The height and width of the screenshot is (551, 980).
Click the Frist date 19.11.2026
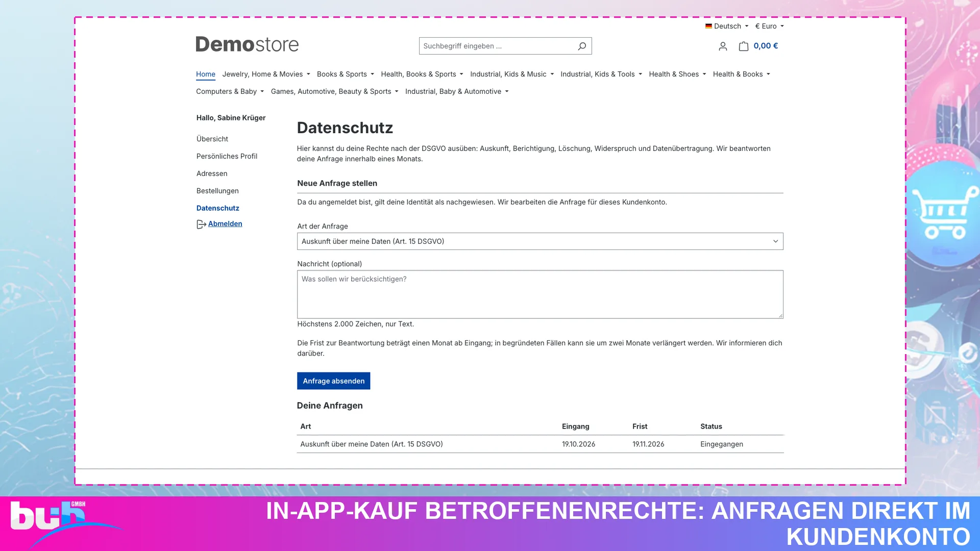[648, 444]
